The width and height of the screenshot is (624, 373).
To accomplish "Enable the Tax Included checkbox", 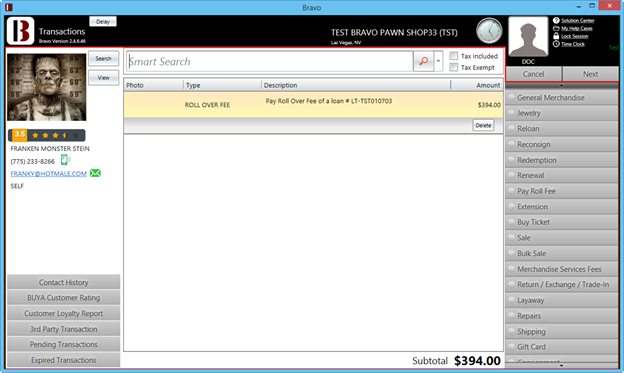I will (454, 56).
